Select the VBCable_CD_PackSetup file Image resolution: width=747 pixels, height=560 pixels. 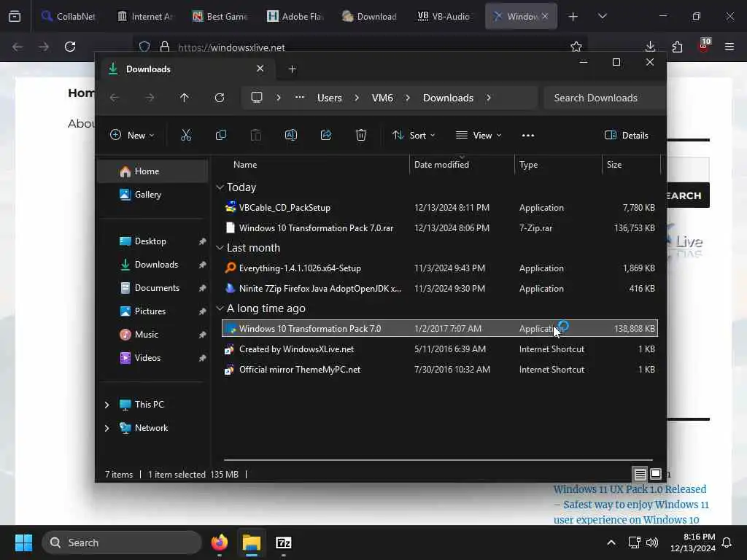(x=440, y=208)
